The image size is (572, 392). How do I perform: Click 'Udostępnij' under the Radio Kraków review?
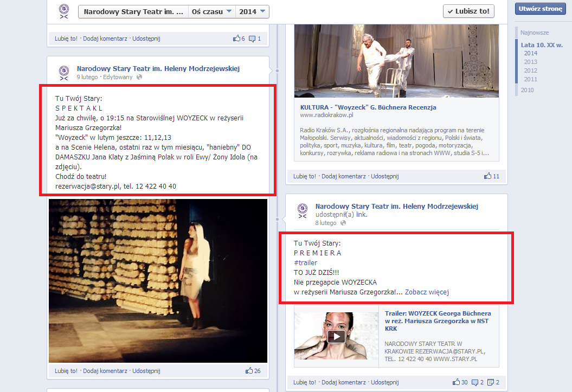[x=385, y=177]
